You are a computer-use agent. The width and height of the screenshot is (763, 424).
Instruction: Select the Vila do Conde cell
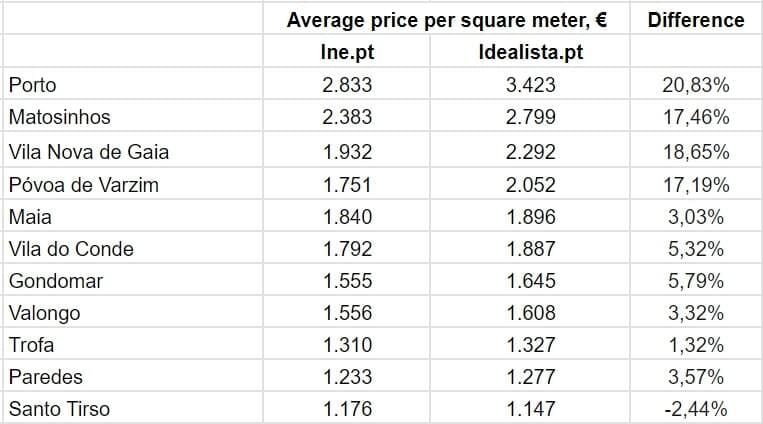click(x=70, y=249)
